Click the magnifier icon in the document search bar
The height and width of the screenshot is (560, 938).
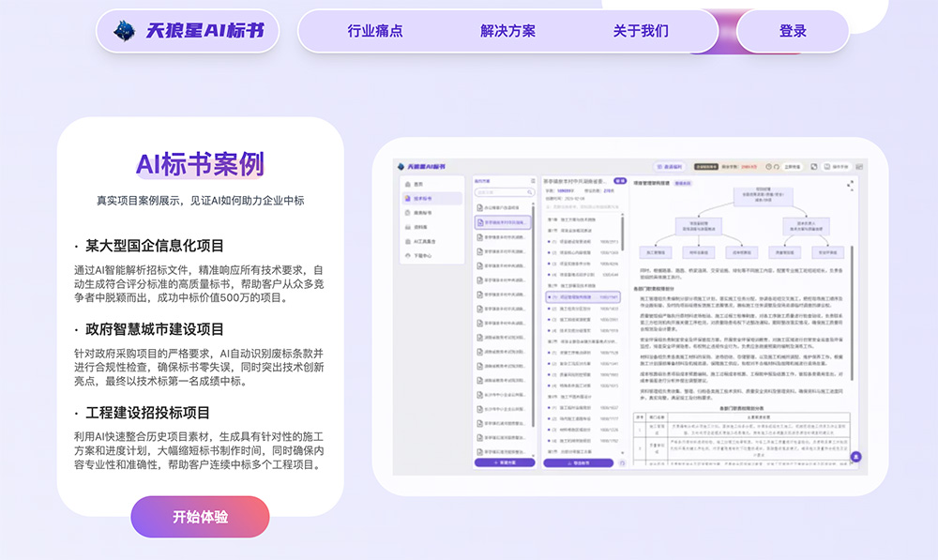coord(528,194)
